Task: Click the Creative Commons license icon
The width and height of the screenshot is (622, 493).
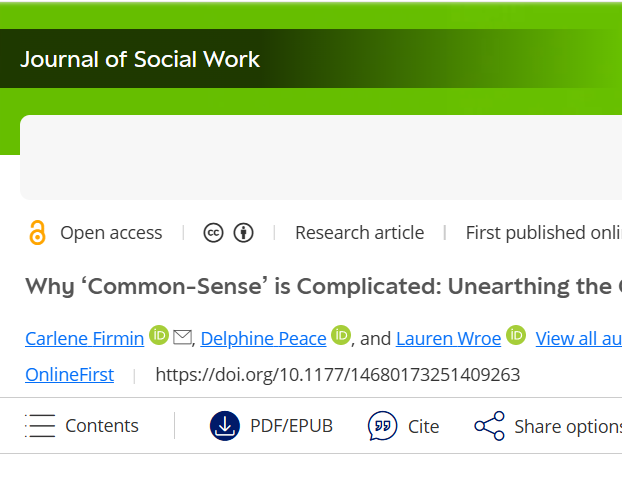Action: (x=213, y=233)
